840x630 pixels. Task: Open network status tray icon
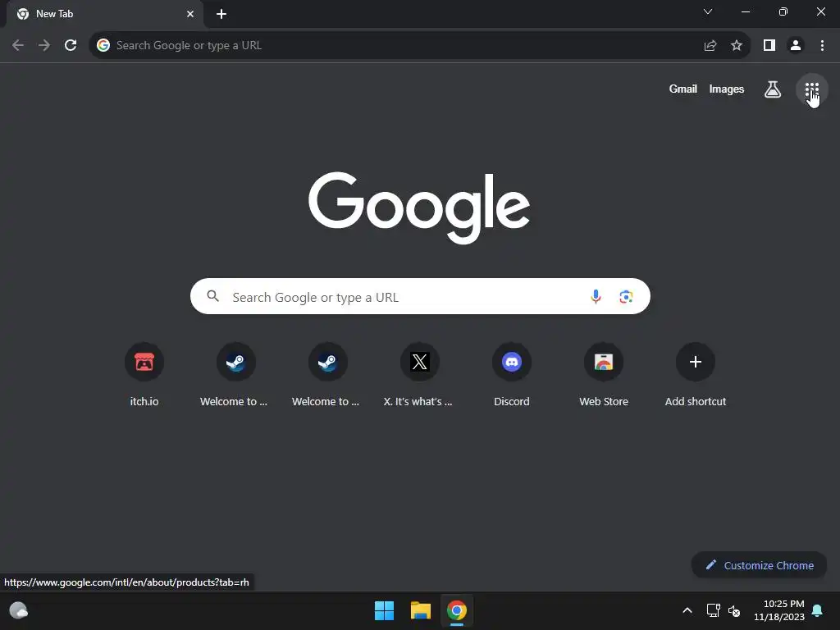pos(713,610)
